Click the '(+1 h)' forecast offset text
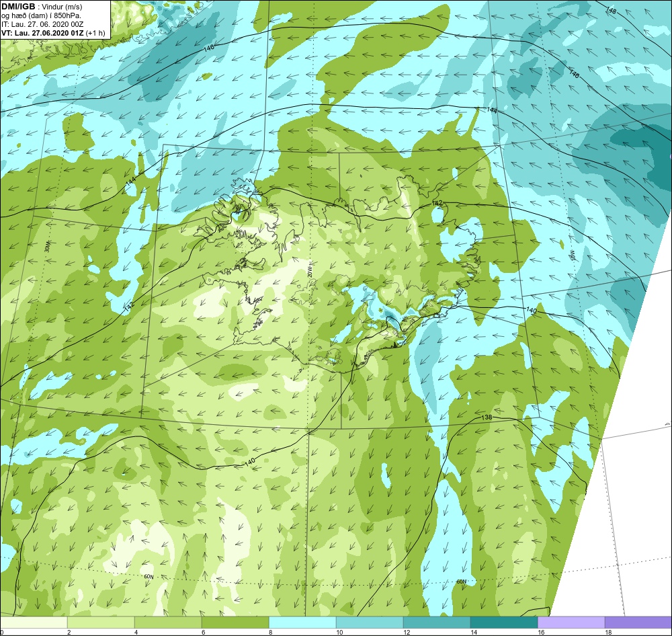Viewport: 672px width, 636px height. coord(95,33)
